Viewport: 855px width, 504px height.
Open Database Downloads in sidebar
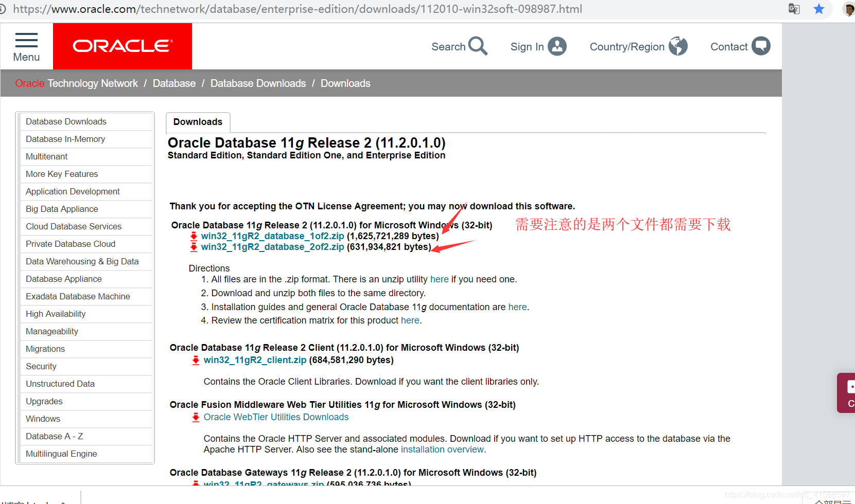pos(86,122)
